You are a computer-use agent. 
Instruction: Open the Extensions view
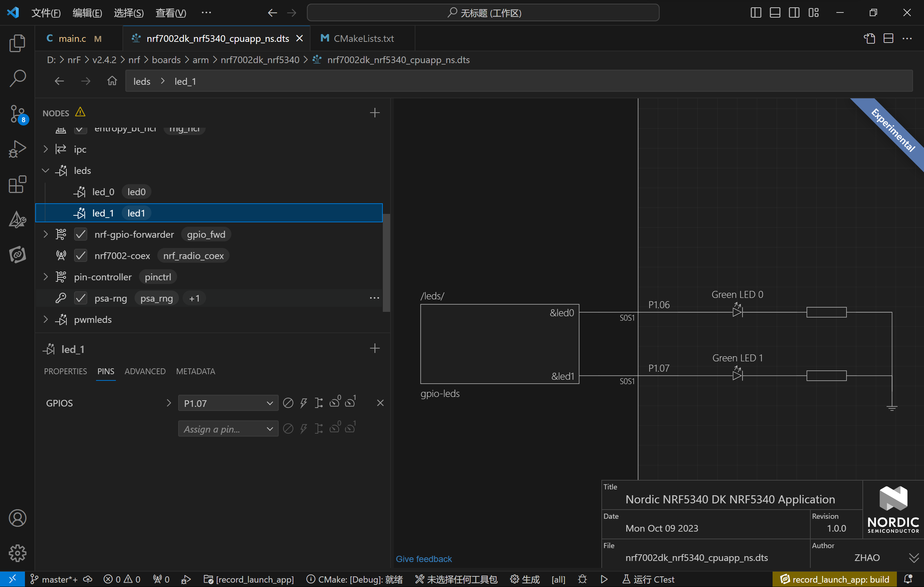17,185
